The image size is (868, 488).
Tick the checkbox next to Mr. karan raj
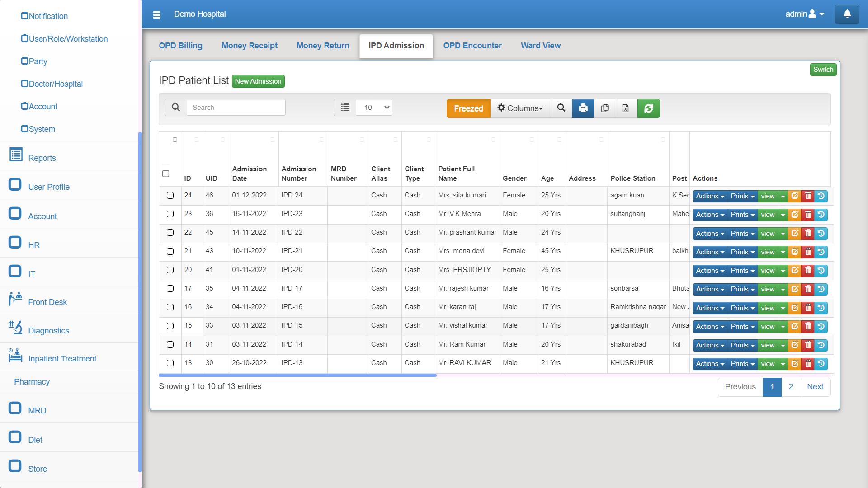[x=170, y=307]
